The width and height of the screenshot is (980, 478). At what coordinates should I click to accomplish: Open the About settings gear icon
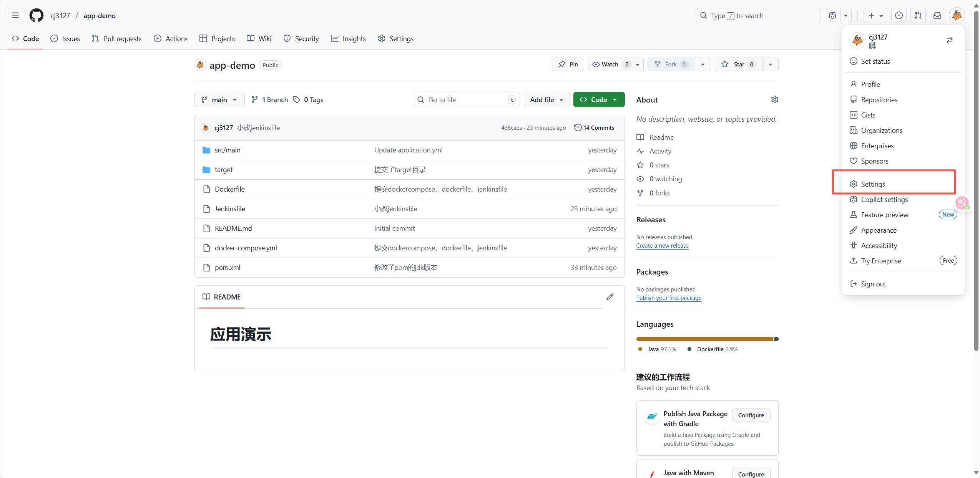[775, 99]
